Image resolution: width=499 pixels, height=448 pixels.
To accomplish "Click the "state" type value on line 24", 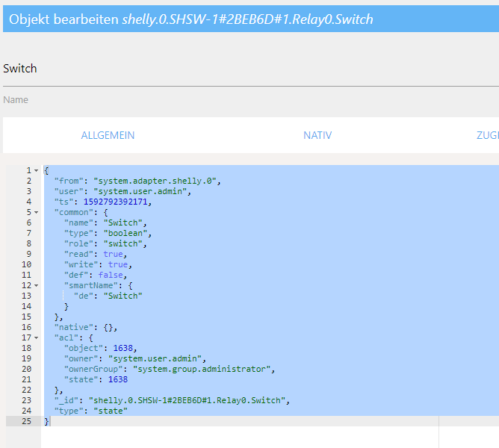I will coord(111,411).
